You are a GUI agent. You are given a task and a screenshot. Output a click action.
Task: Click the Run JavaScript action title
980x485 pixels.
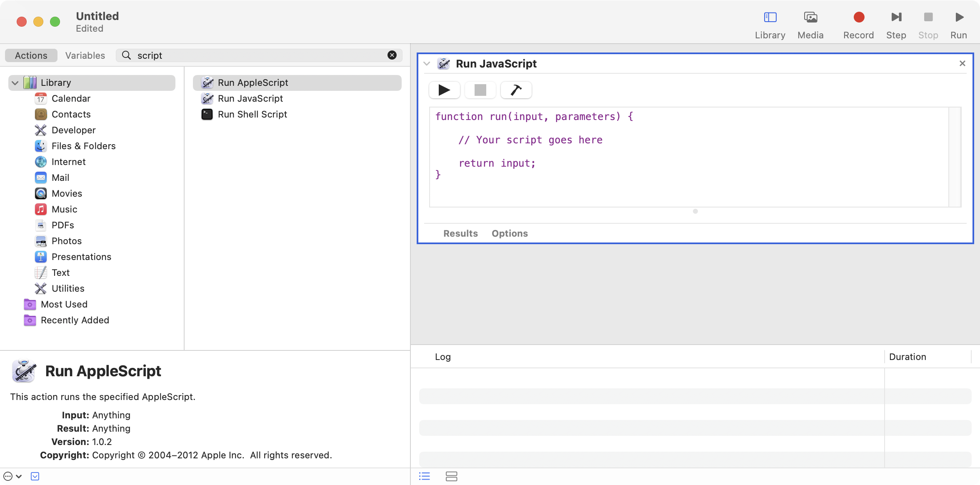[x=496, y=63]
